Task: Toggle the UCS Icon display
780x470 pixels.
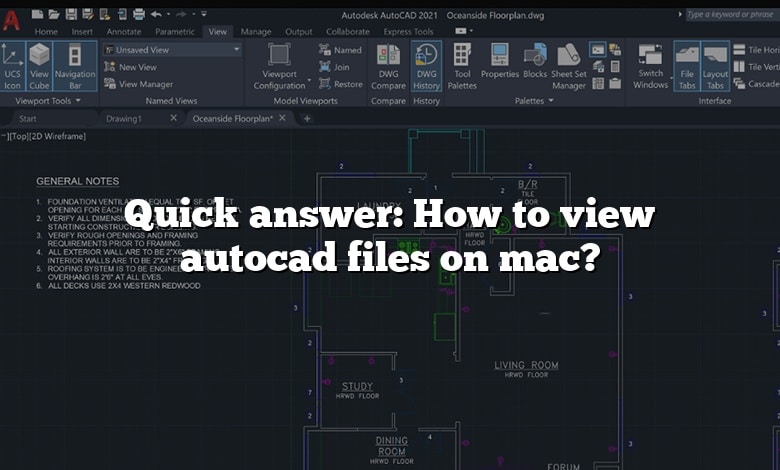Action: [x=13, y=65]
